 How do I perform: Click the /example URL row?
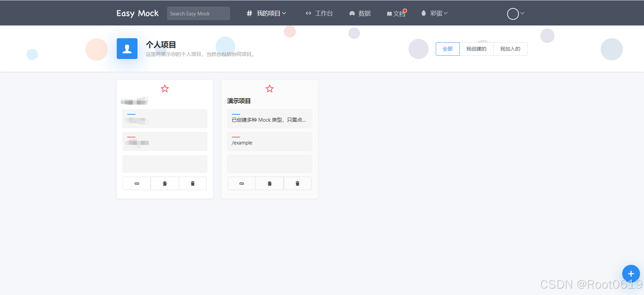click(270, 141)
